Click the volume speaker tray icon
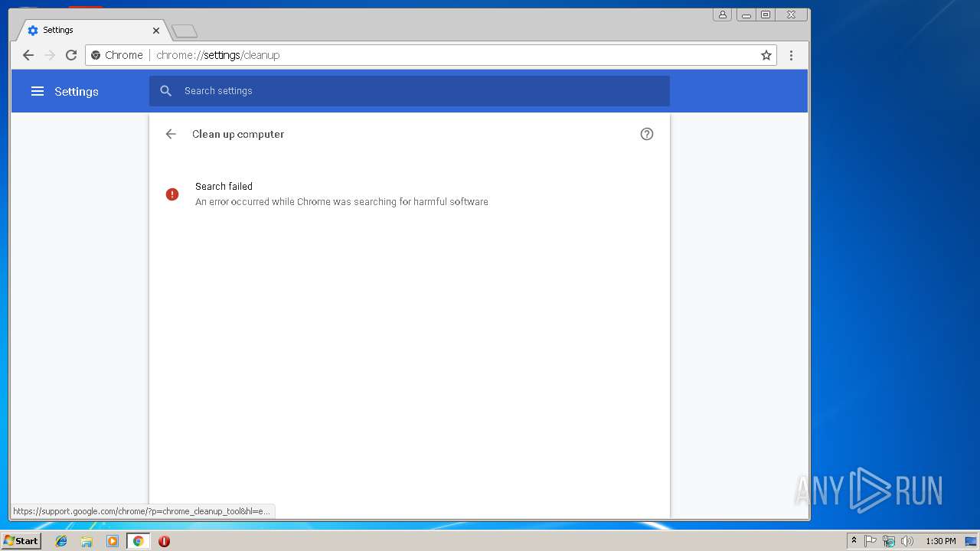The width and height of the screenshot is (980, 551). (907, 541)
